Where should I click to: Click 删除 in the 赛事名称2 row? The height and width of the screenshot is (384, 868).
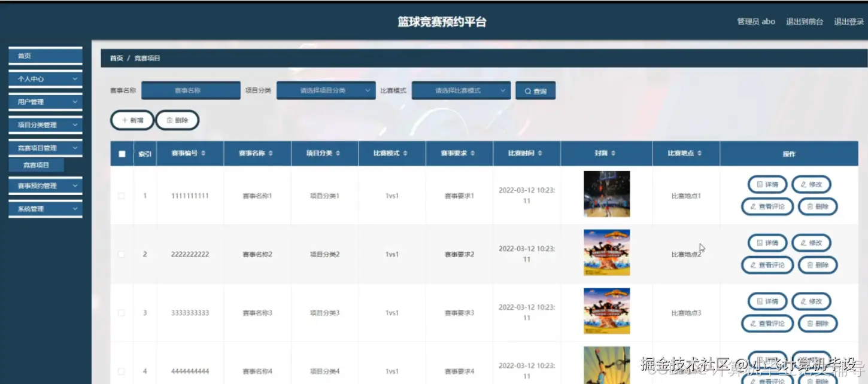[818, 265]
